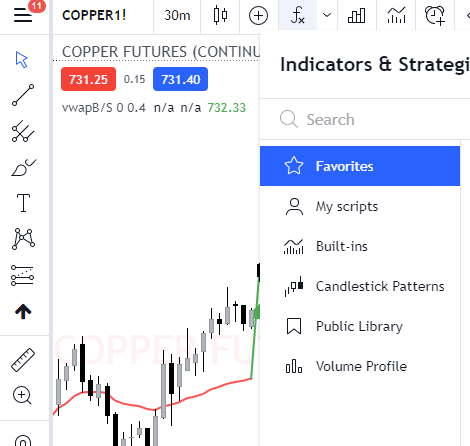Pick the brush drawing tool
Screen dimensions: 470x446
point(23,167)
